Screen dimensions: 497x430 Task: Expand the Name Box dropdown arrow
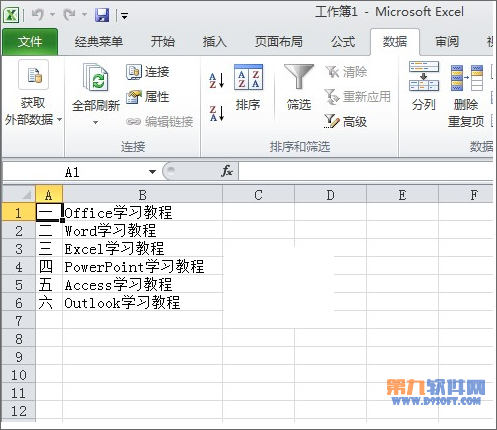point(152,172)
